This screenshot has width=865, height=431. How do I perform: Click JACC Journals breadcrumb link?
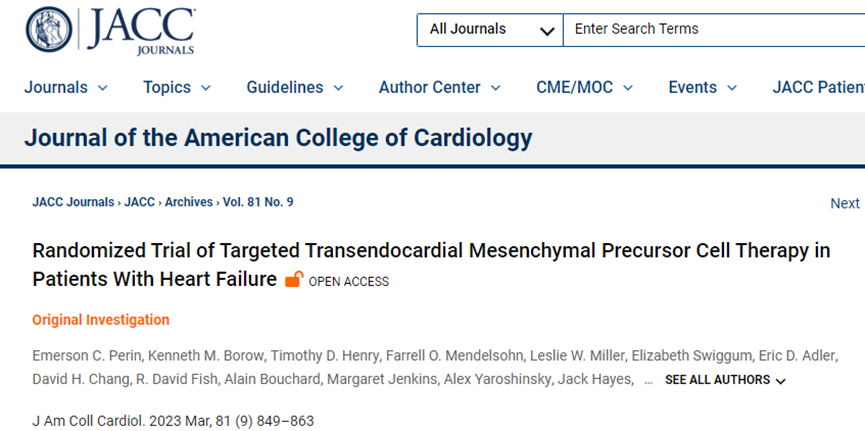[73, 202]
